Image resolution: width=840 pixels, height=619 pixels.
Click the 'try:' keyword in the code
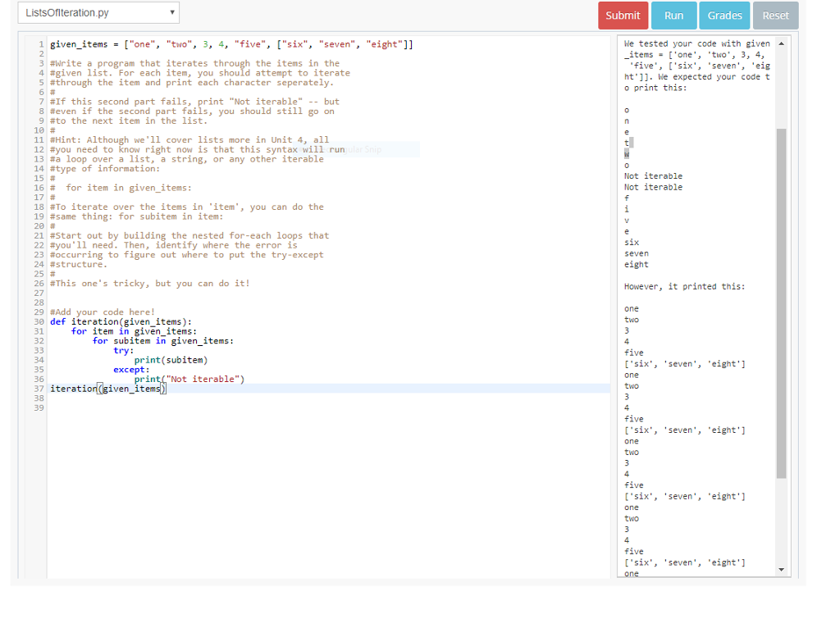tap(123, 350)
